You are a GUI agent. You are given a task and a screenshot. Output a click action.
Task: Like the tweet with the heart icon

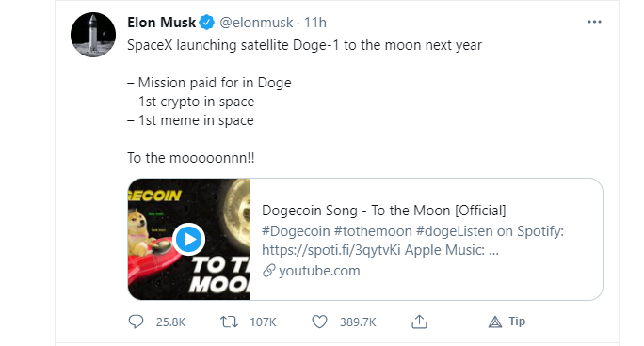point(319,322)
